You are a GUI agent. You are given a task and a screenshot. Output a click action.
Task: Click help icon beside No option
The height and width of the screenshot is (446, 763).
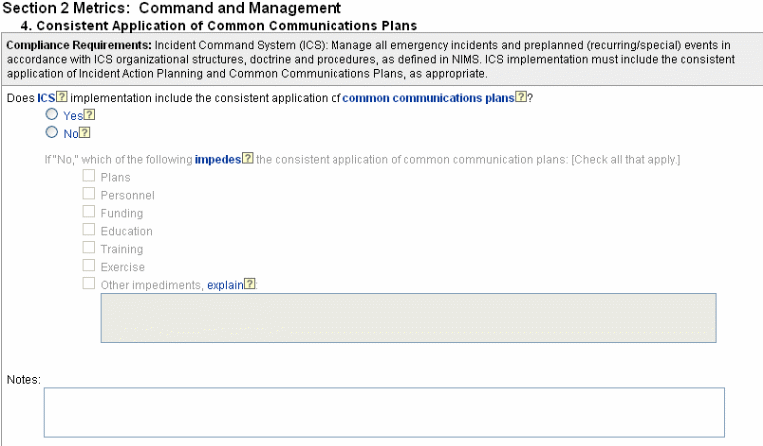click(x=85, y=133)
